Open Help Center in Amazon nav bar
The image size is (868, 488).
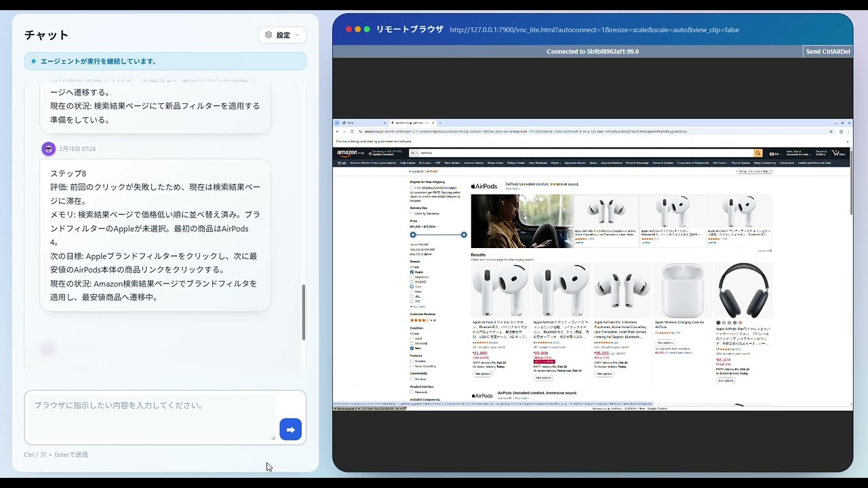click(x=408, y=163)
